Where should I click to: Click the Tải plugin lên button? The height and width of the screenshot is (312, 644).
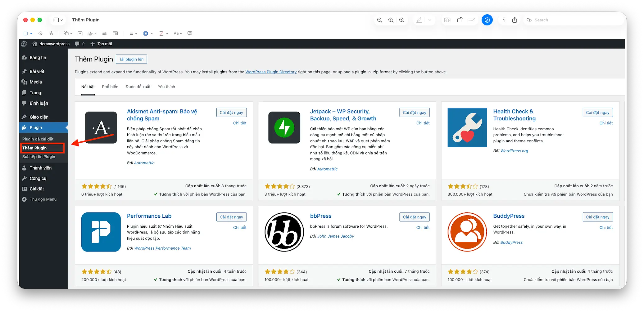tap(131, 59)
